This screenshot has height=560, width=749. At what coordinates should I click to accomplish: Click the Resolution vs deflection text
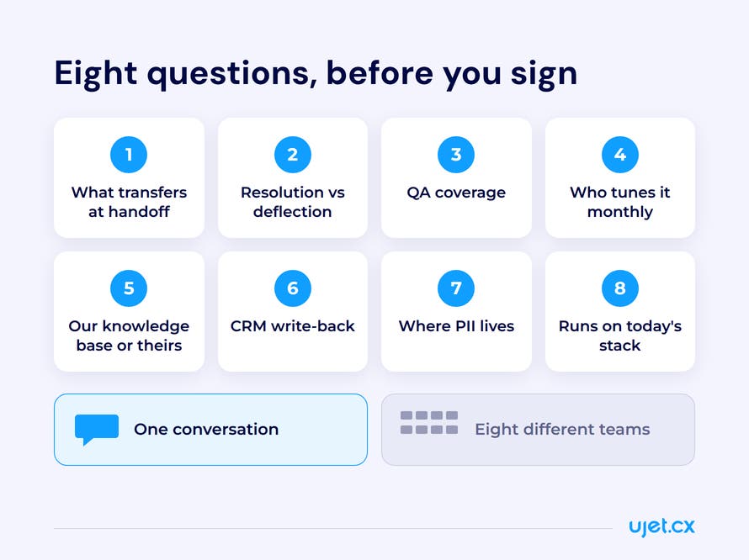[x=292, y=202]
